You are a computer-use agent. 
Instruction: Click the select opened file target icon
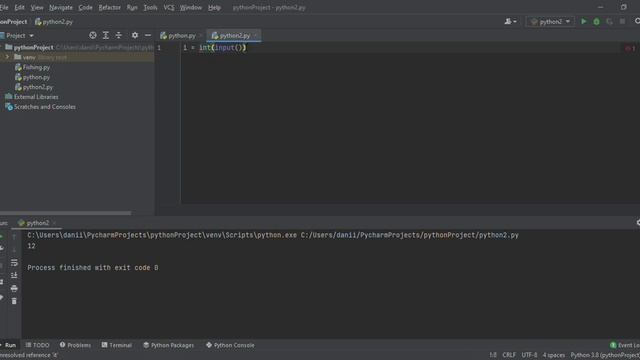click(x=93, y=36)
